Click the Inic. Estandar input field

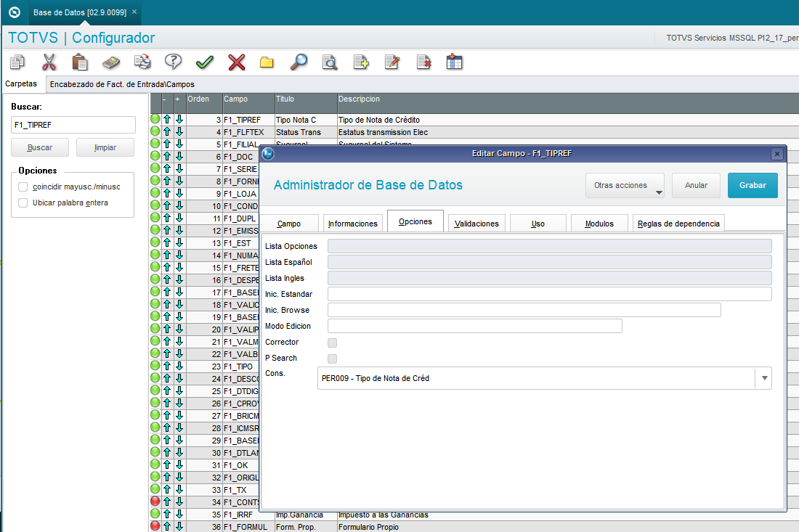549,294
